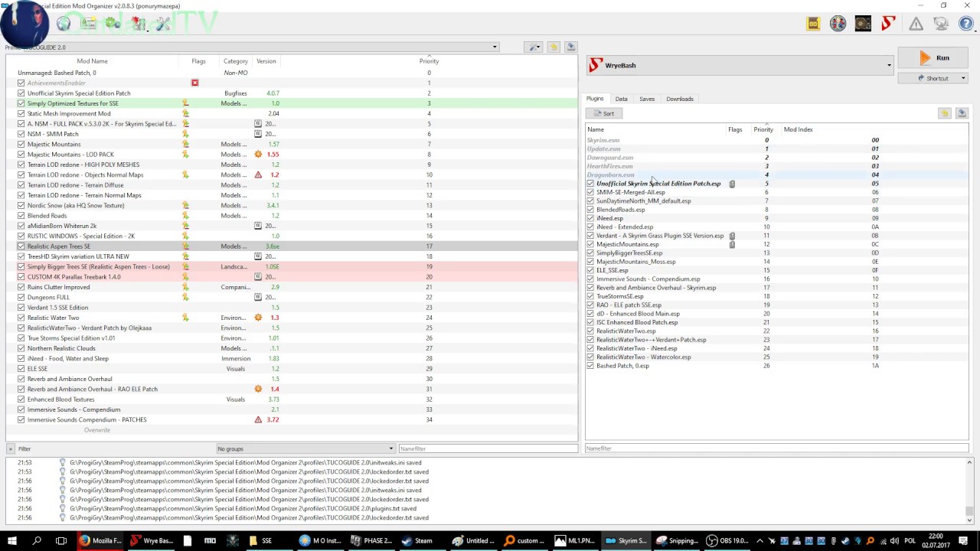Open the WryeBash executable dropdown

(x=740, y=65)
